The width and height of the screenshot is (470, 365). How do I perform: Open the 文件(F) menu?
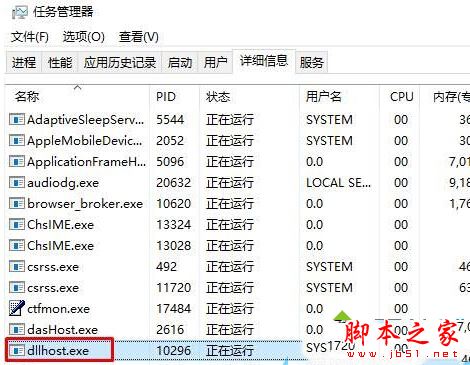pos(30,37)
